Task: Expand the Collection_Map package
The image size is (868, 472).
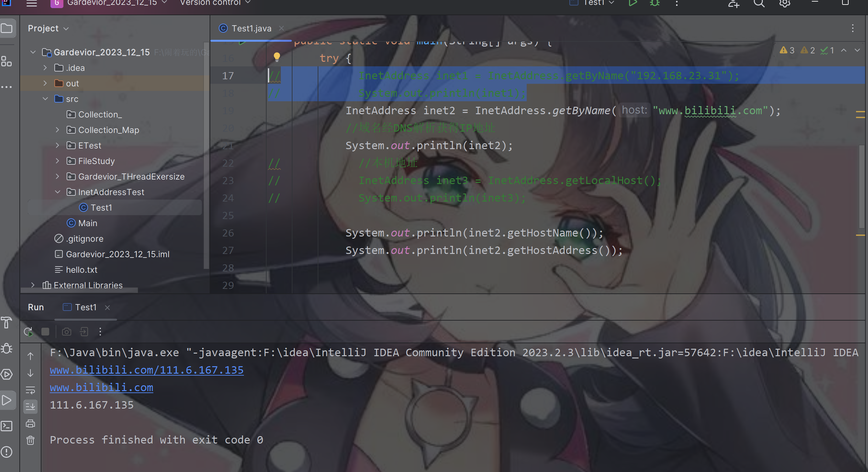Action: pos(57,130)
